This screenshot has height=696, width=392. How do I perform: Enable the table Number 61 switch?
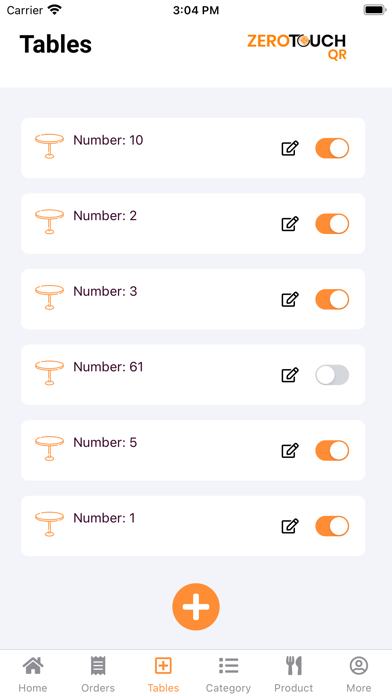(x=332, y=375)
